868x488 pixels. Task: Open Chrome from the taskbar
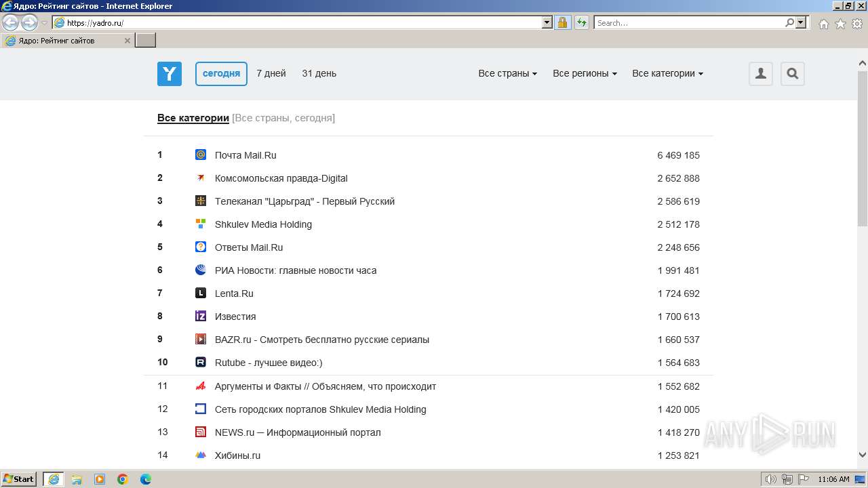tap(123, 479)
